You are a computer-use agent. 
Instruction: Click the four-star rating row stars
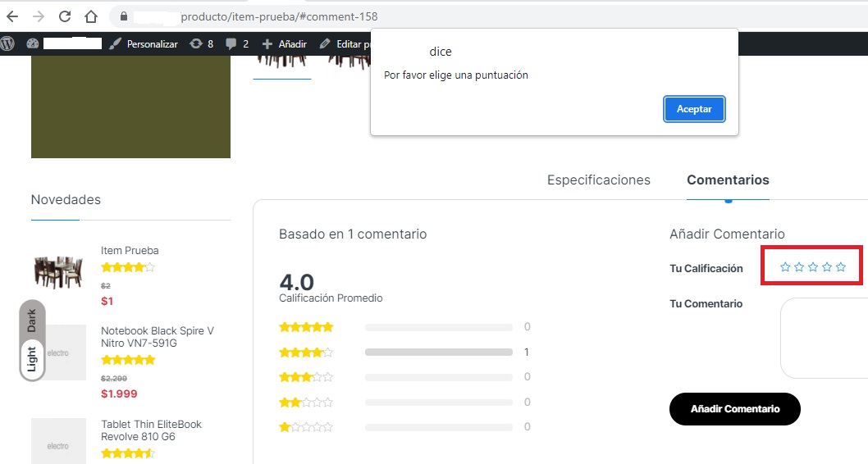[x=306, y=352]
